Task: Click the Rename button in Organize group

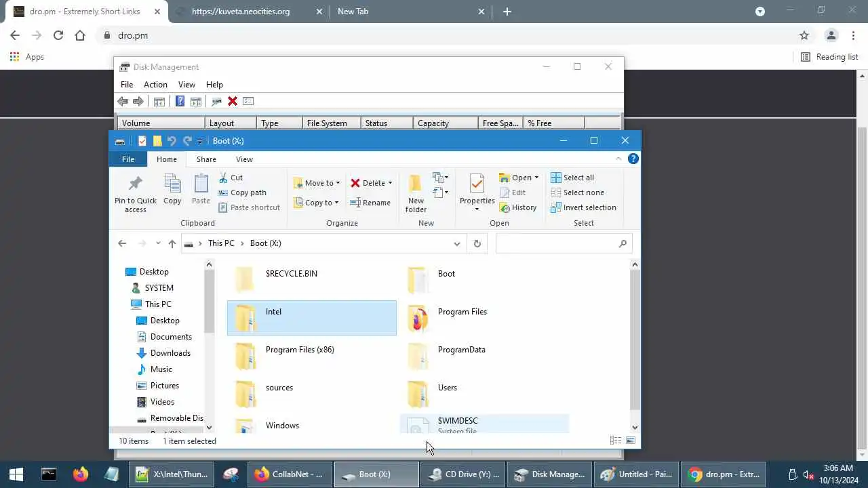Action: pyautogui.click(x=370, y=203)
